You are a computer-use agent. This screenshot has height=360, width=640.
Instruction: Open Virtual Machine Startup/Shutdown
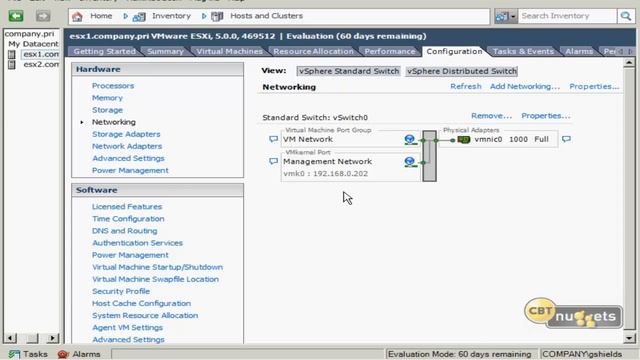[x=158, y=267]
